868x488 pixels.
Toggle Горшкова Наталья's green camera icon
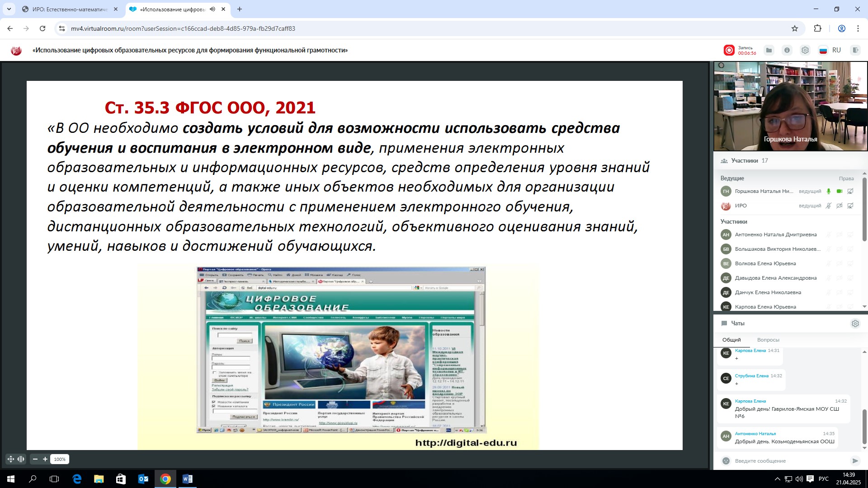(840, 191)
